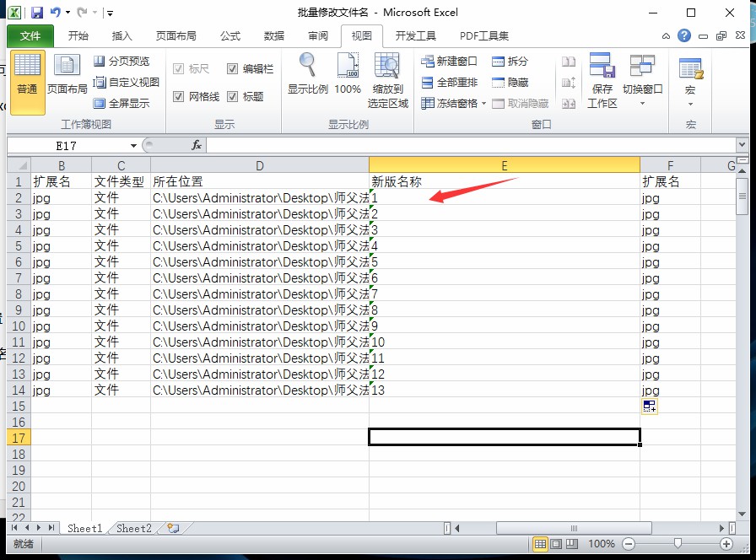Open the Auto Fill Options button
756x560 pixels.
650,407
